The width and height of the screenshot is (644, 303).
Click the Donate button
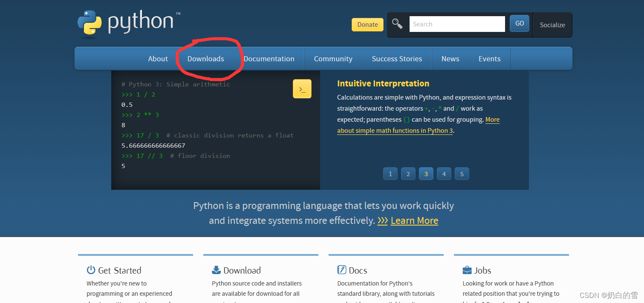pos(367,25)
